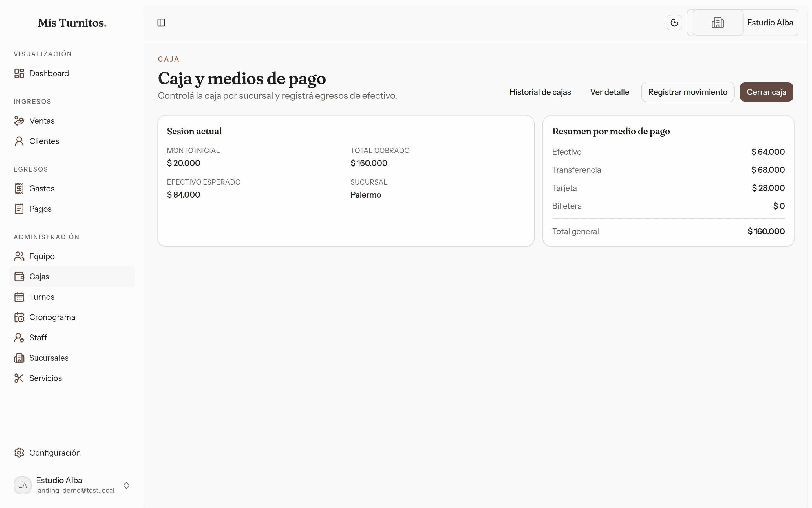Click the Turnos calendar icon

[x=19, y=297]
